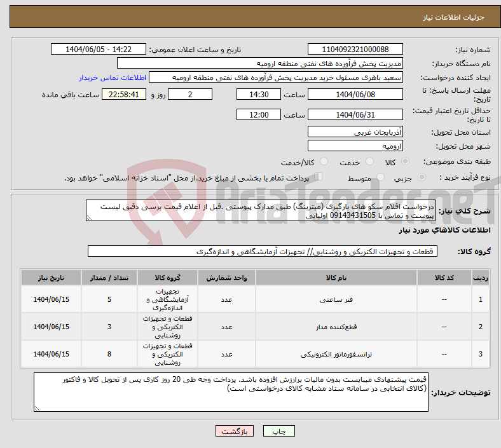Click the بازگشت back button

point(235,431)
